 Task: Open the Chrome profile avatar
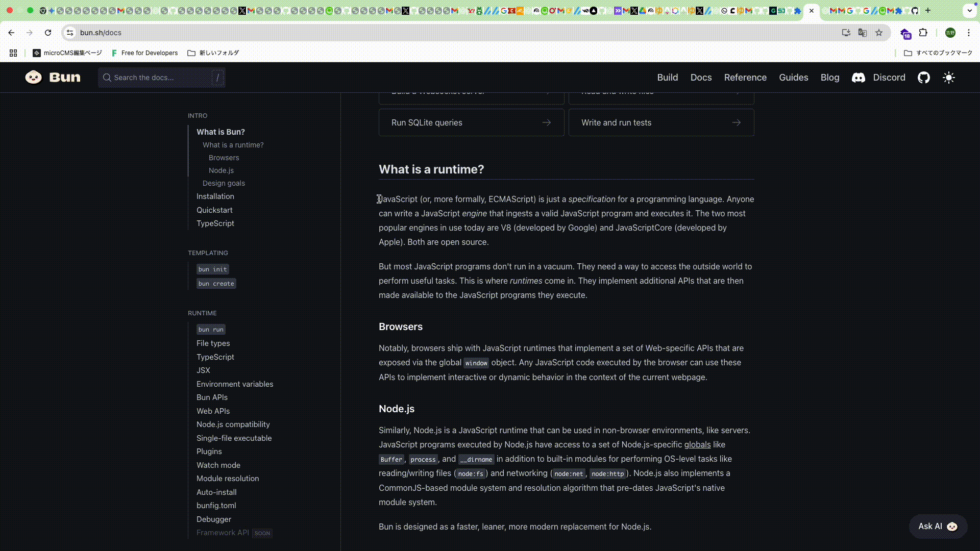point(950,33)
